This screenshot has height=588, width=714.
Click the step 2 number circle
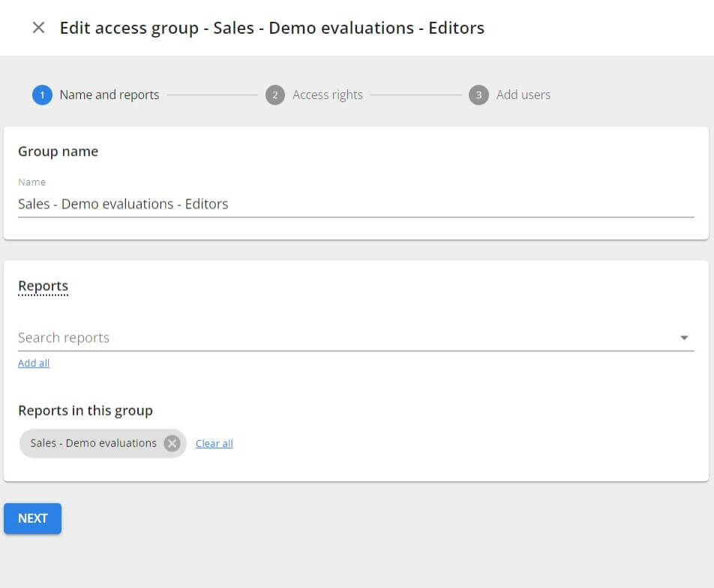click(x=275, y=95)
